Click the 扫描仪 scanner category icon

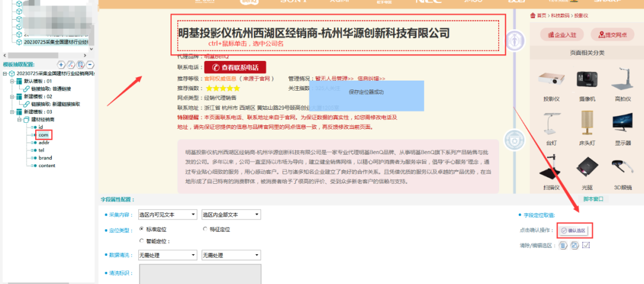[x=551, y=167]
